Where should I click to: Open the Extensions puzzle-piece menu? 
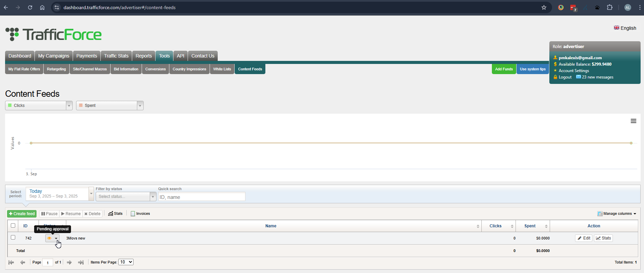tap(610, 7)
